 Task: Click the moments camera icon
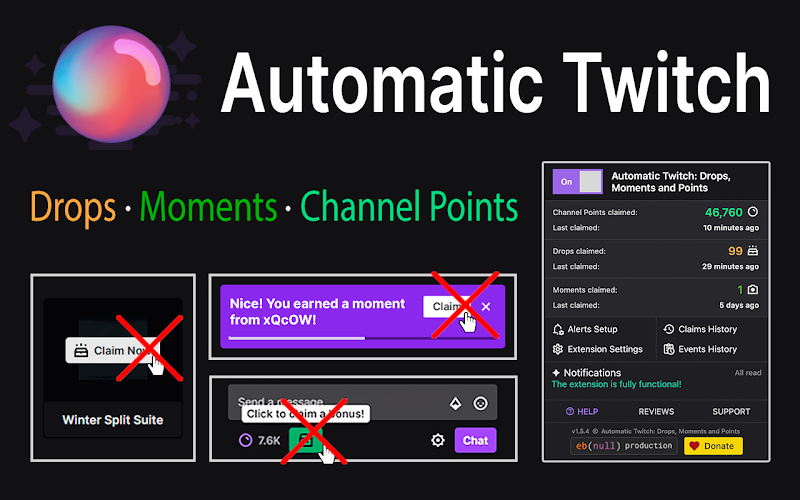753,289
